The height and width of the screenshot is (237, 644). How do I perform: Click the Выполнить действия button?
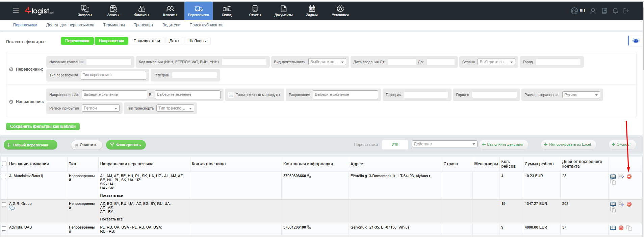pyautogui.click(x=504, y=145)
